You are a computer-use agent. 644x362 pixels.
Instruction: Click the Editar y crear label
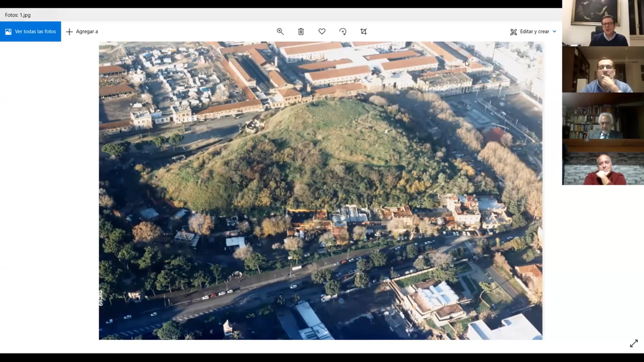point(534,32)
